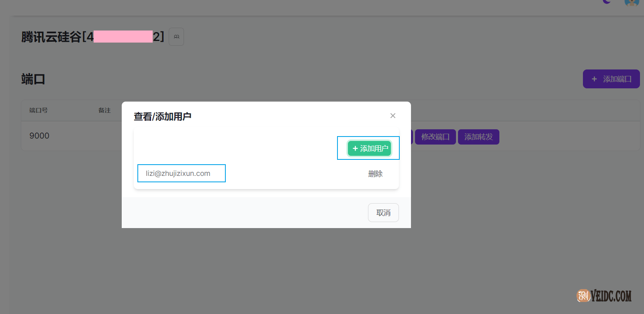Click the 腾讯云硅谷 server title text
The width and height of the screenshot is (644, 314).
point(93,37)
